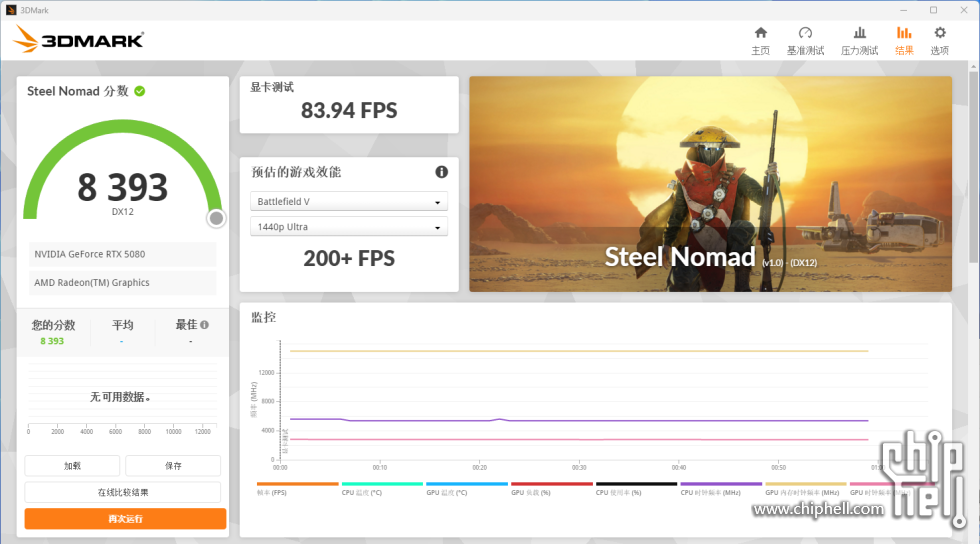
Task: Click the AMD Radeon(TM) Graphics entry
Action: click(x=122, y=283)
